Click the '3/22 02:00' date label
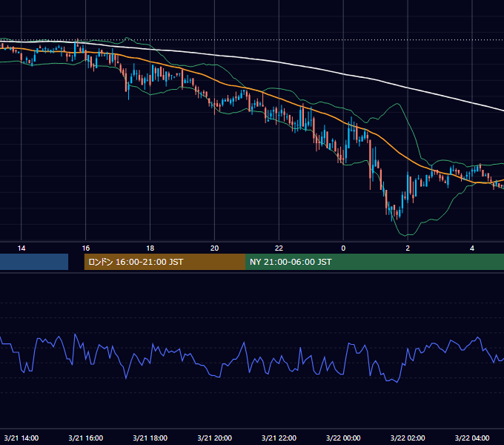 pyautogui.click(x=408, y=438)
